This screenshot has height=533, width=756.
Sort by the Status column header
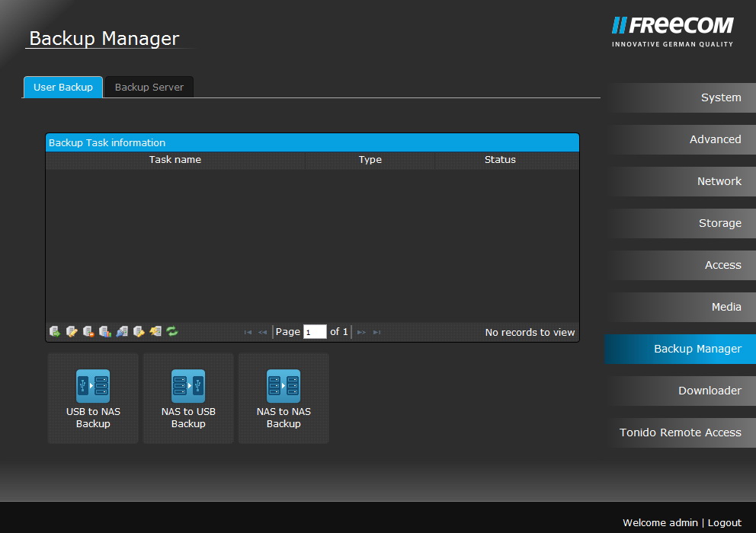(x=500, y=160)
